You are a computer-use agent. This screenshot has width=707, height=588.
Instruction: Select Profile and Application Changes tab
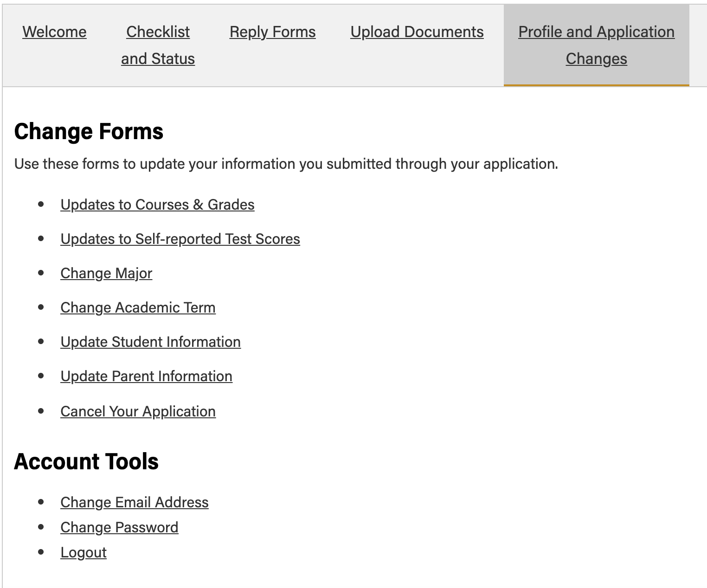596,45
